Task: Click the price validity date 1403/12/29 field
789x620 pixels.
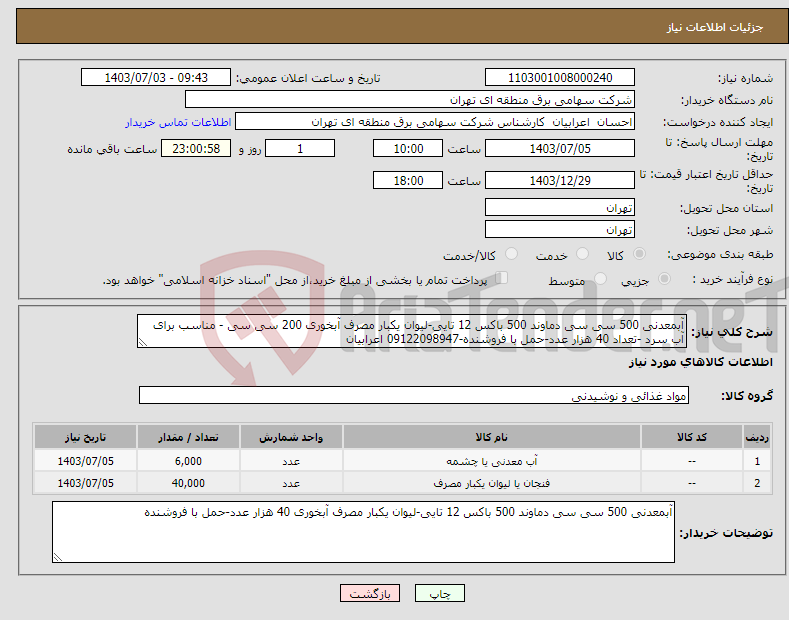Action: click(x=560, y=180)
